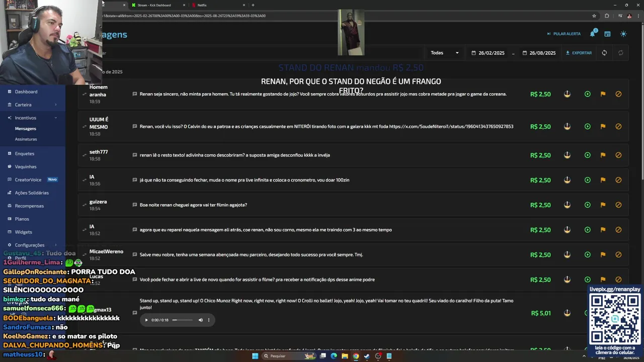Image resolution: width=644 pixels, height=362 pixels.
Task: Click the tip-jar icon on R$ 5,01 row
Action: pyautogui.click(x=567, y=313)
